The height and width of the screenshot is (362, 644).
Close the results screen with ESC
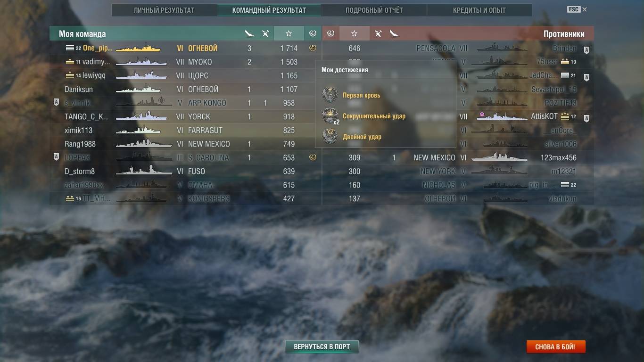coord(577,9)
